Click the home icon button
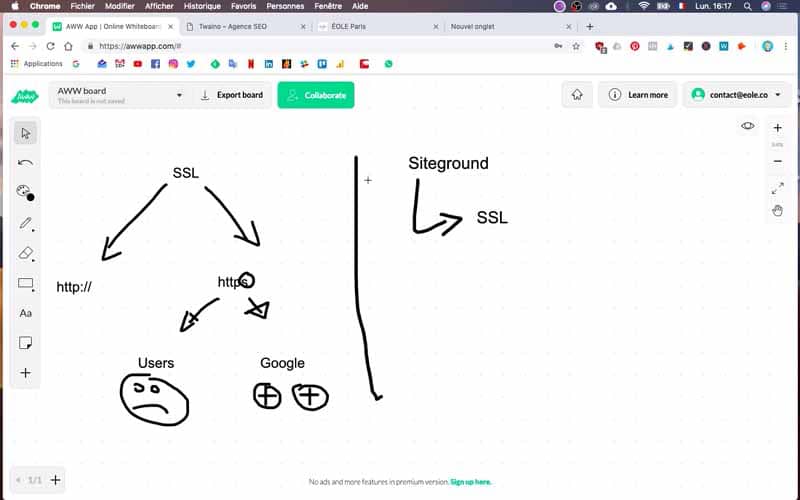Screen dimensions: 800x500 click(577, 95)
